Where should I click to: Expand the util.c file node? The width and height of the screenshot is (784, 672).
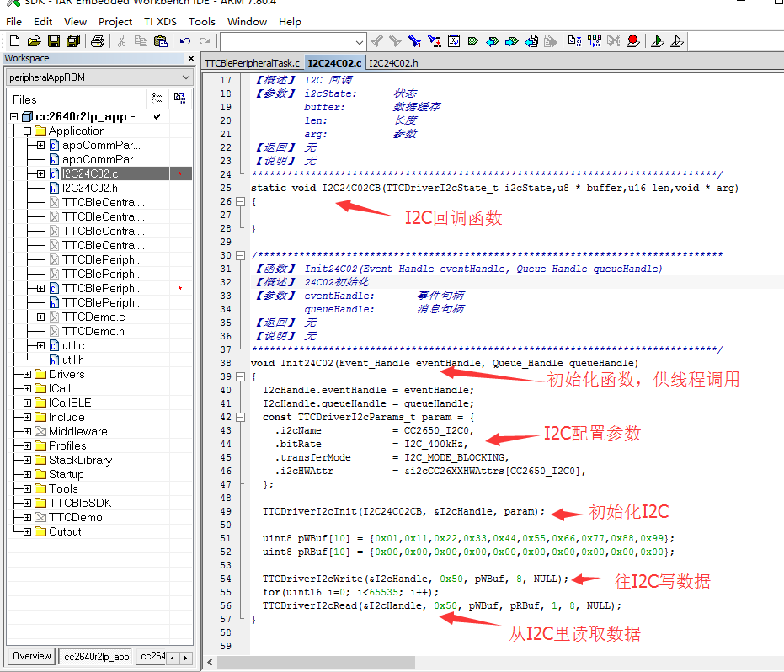[x=40, y=345]
